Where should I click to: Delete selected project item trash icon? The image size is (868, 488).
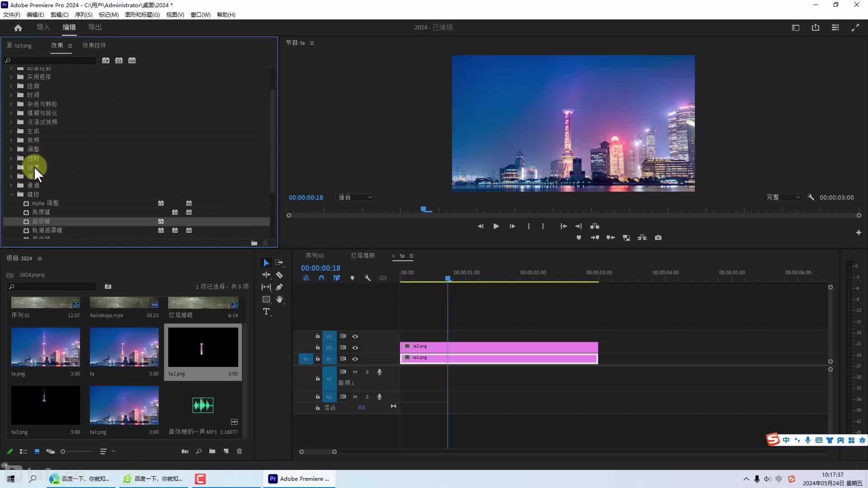click(x=240, y=451)
